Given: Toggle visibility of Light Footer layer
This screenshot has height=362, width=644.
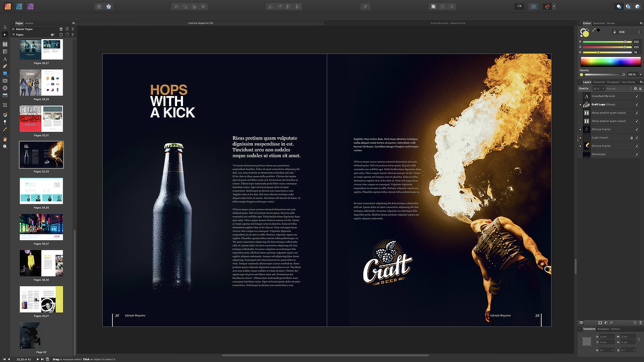Looking at the screenshot, I should tap(636, 138).
